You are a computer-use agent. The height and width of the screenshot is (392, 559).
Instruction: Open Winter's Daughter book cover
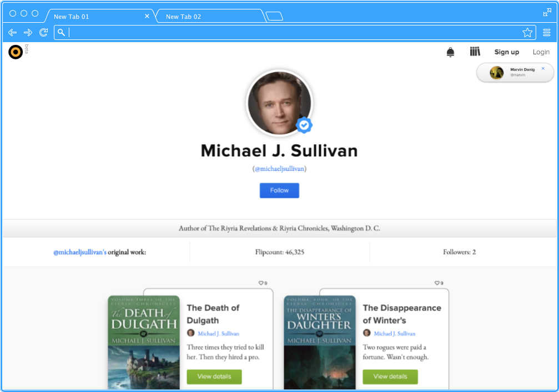320,343
